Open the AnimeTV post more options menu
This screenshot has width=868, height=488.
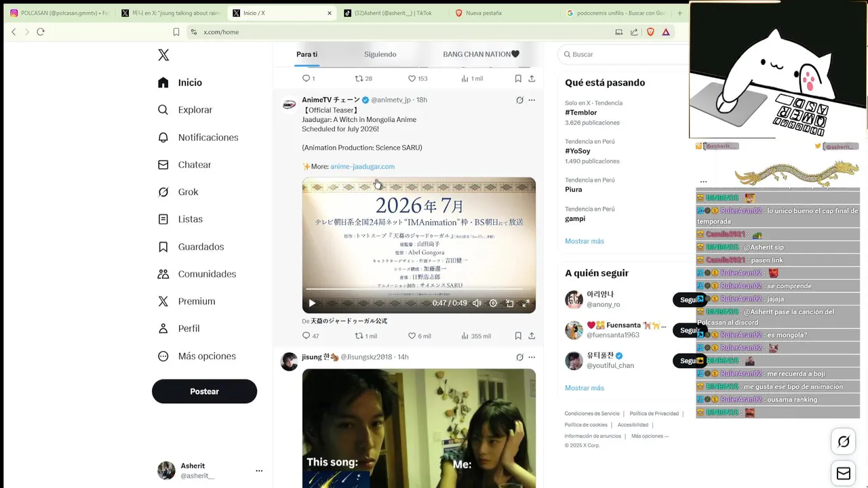(x=532, y=100)
